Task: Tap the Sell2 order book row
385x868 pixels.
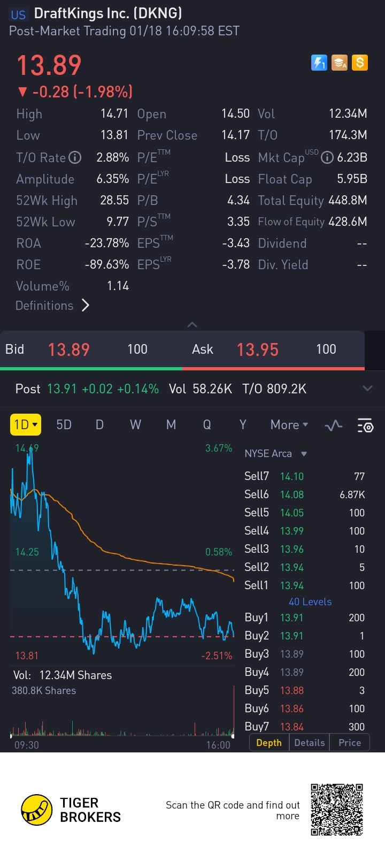Action: click(x=305, y=567)
